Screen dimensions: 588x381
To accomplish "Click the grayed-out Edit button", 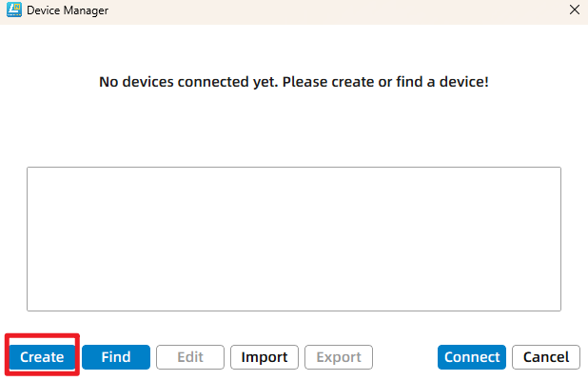I will pos(190,357).
